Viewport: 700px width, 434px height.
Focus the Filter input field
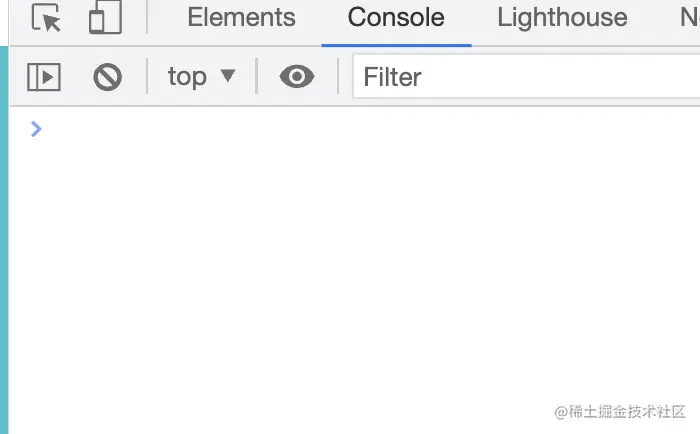[526, 76]
